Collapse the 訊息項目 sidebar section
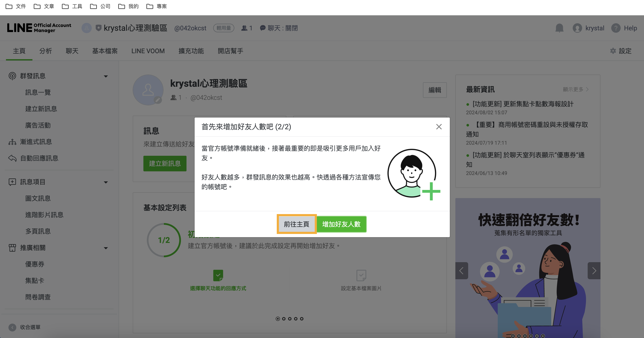The height and width of the screenshot is (338, 644). (106, 182)
